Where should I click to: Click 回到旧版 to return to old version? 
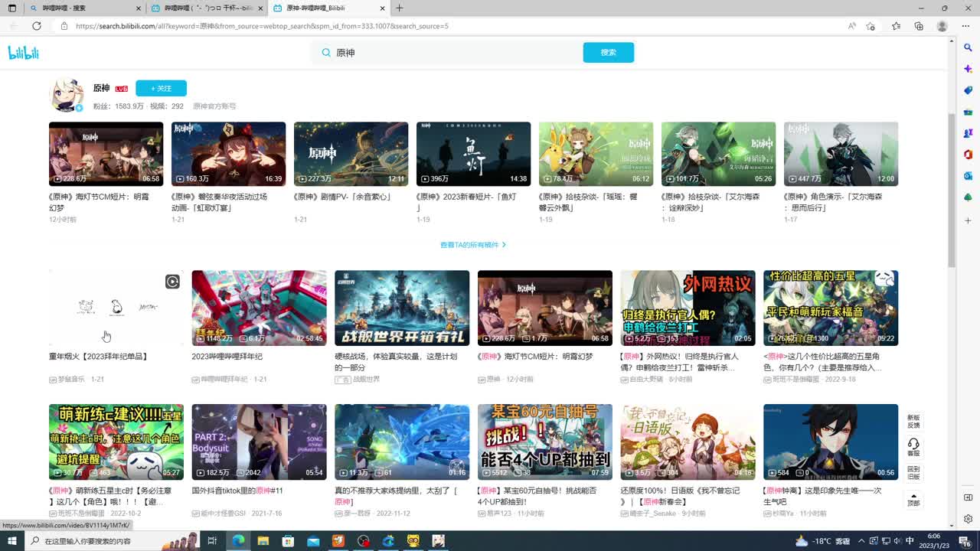coord(913,470)
